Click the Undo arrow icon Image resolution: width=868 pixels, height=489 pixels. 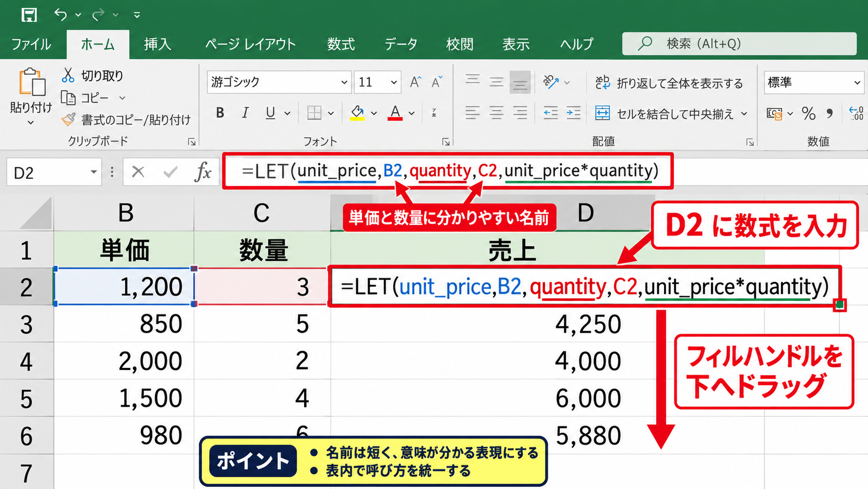[x=61, y=15]
